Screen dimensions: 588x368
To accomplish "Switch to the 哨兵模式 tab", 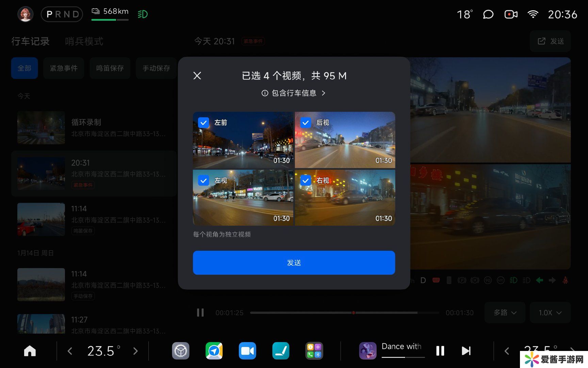I will (84, 42).
